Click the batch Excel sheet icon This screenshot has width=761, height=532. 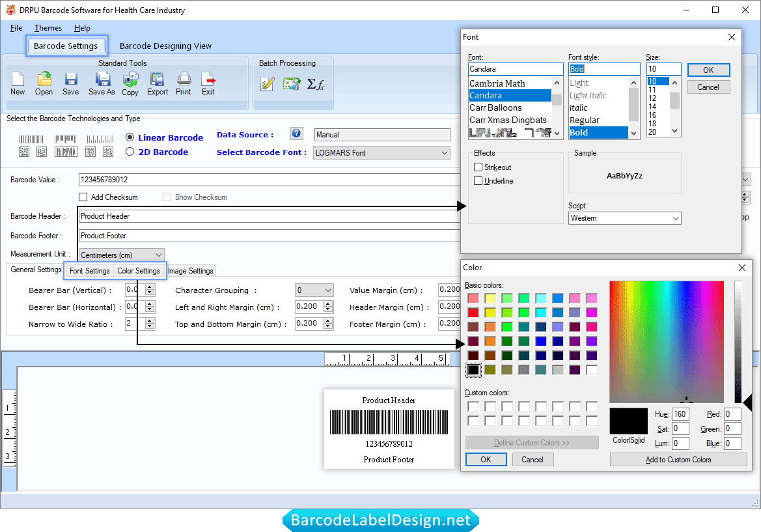pyautogui.click(x=292, y=84)
